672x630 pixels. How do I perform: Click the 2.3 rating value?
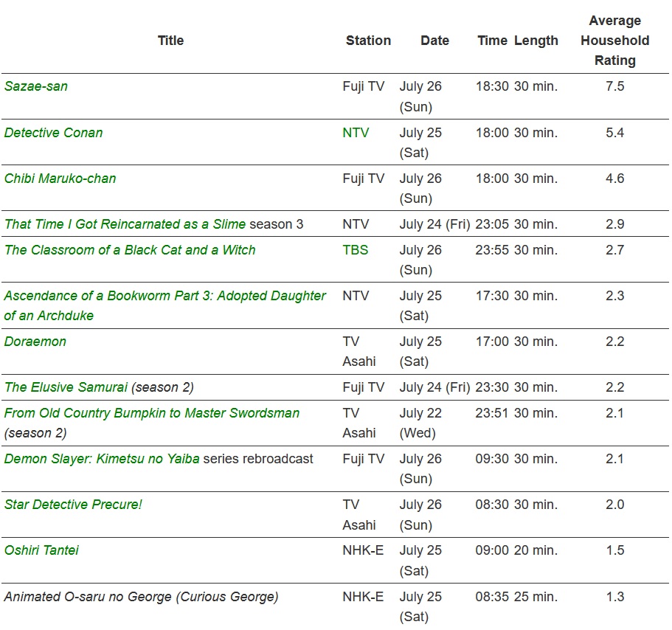[x=615, y=296]
